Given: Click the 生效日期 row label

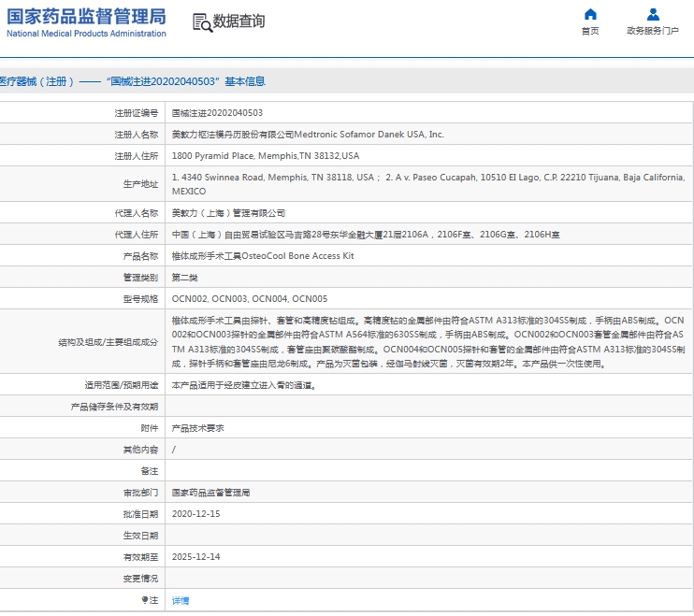Looking at the screenshot, I should pos(140,536).
